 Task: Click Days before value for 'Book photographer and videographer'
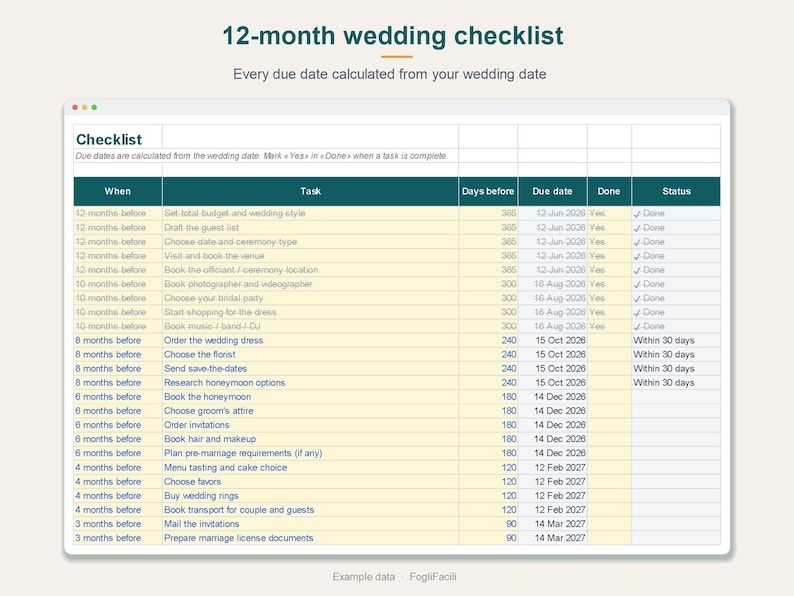click(488, 284)
